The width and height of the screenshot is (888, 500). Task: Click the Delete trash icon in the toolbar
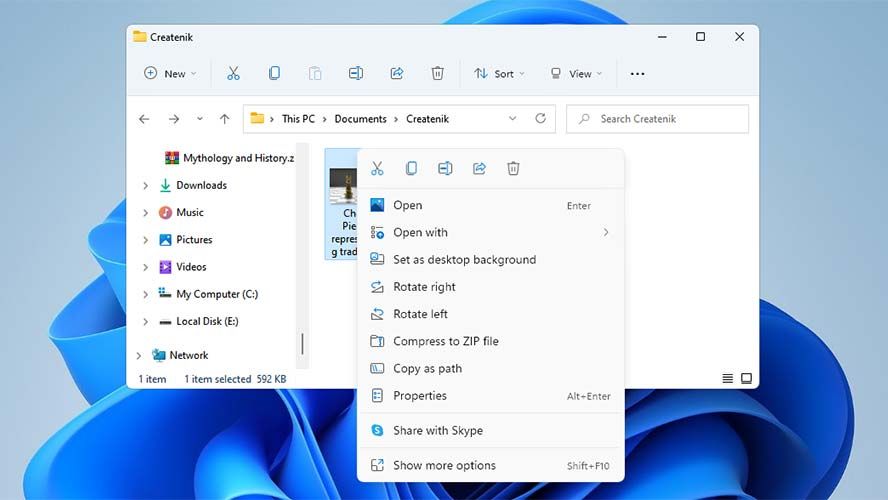click(x=437, y=74)
